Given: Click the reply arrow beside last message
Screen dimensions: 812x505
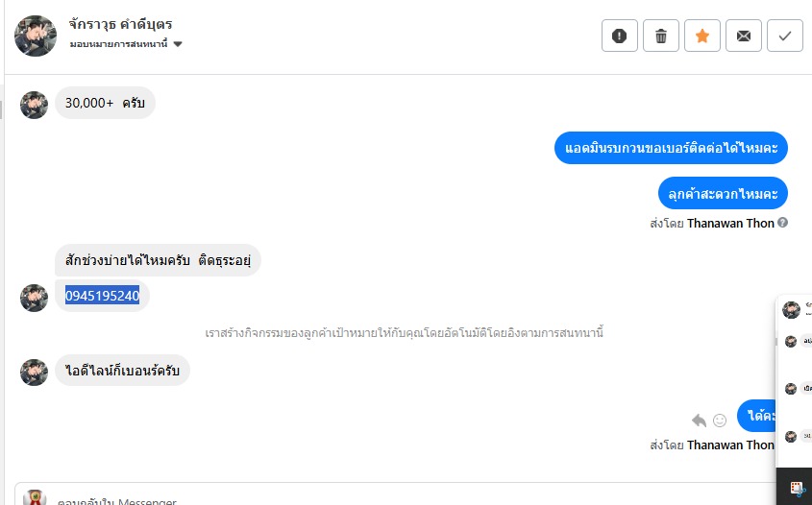Looking at the screenshot, I should 699,420.
